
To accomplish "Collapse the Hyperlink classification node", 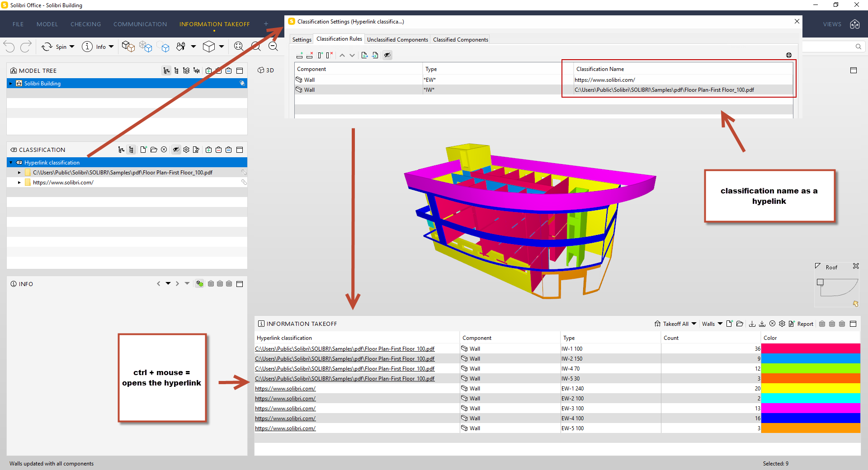I will (x=11, y=163).
